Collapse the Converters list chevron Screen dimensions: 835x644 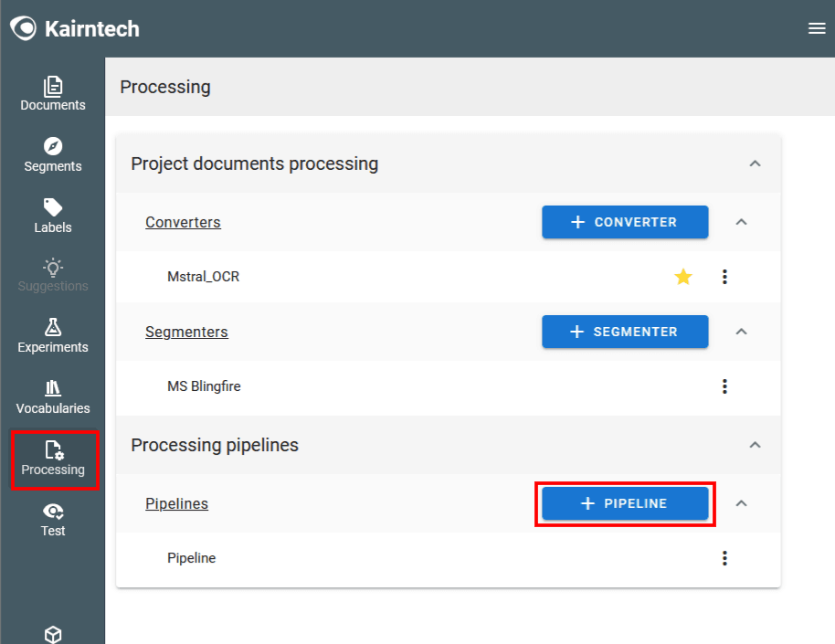tap(742, 222)
